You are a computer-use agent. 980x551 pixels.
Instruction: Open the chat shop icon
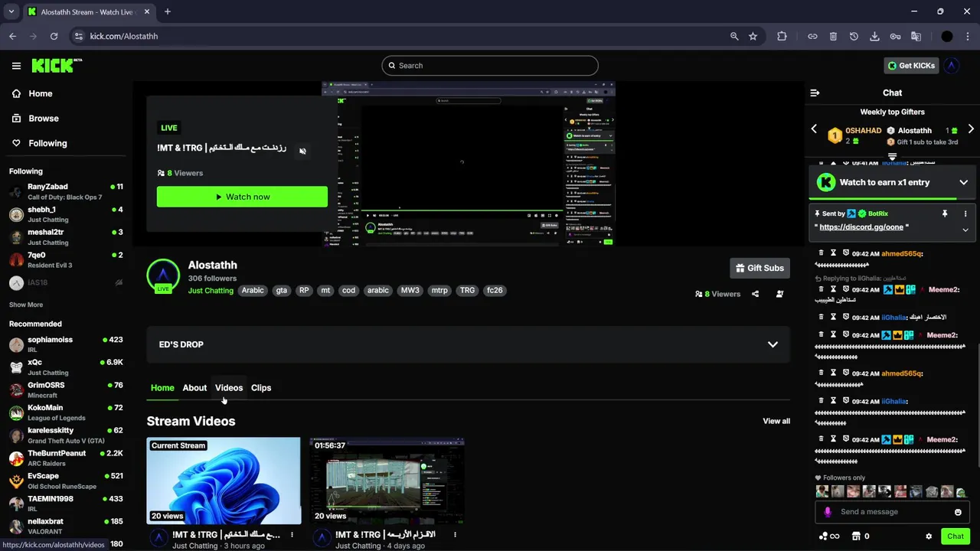click(x=856, y=536)
